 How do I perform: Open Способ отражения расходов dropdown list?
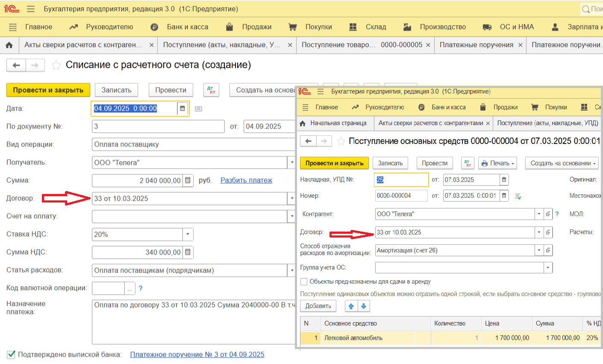tap(539, 251)
